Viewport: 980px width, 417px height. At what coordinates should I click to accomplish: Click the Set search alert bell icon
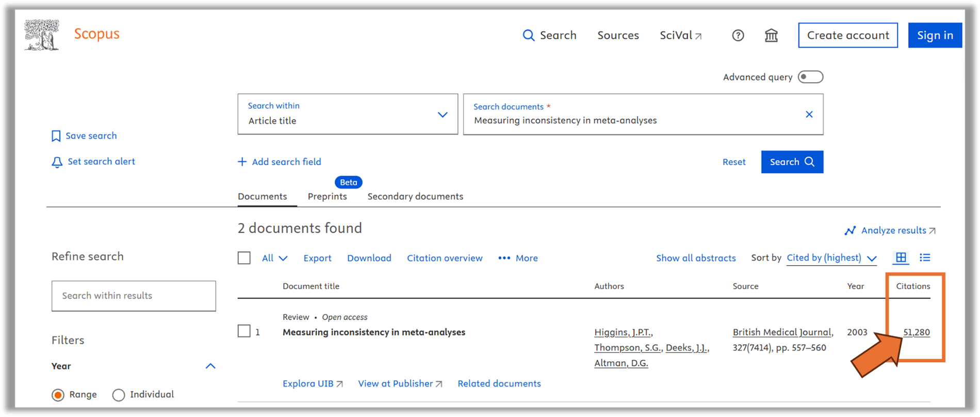(57, 162)
